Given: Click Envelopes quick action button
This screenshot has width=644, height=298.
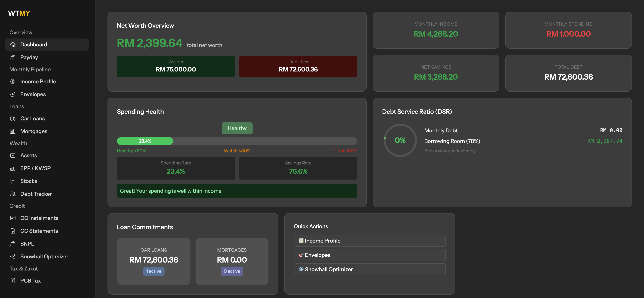Looking at the screenshot, I should tap(370, 255).
